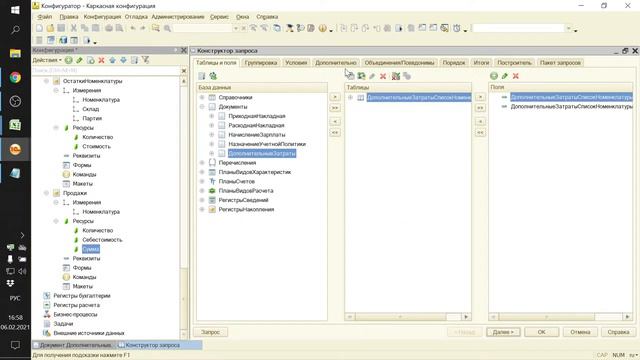Select РасходнаяНакладная in the Документы list

click(x=256, y=126)
